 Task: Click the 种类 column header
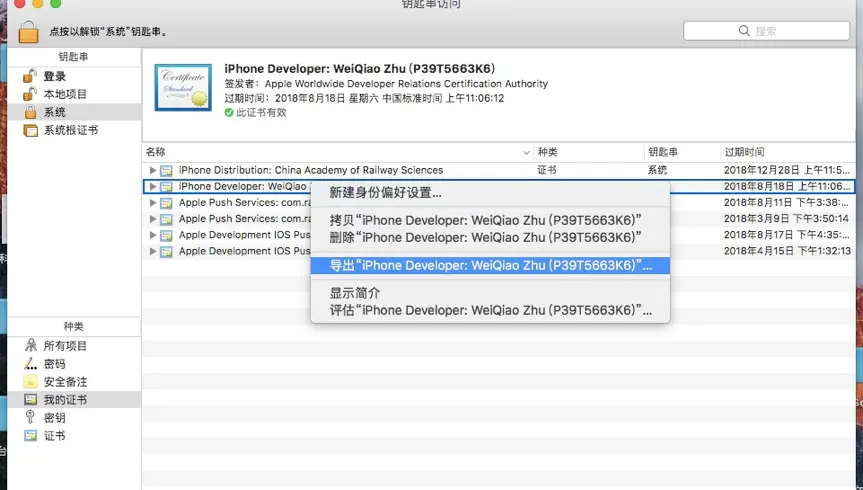point(588,152)
